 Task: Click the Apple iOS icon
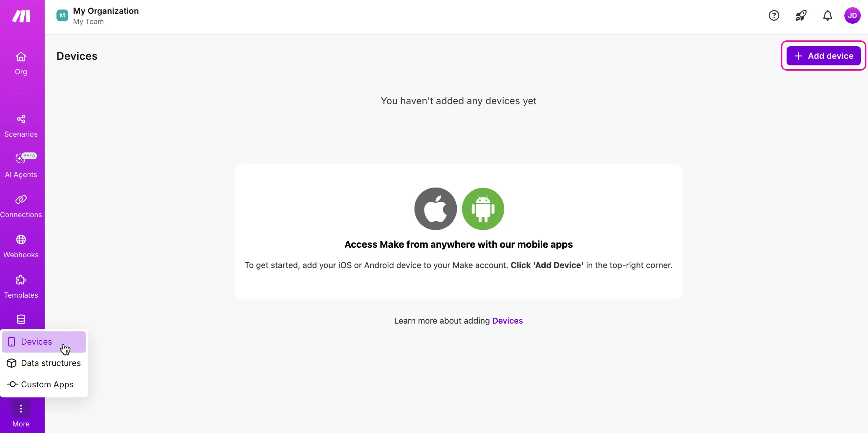click(435, 209)
